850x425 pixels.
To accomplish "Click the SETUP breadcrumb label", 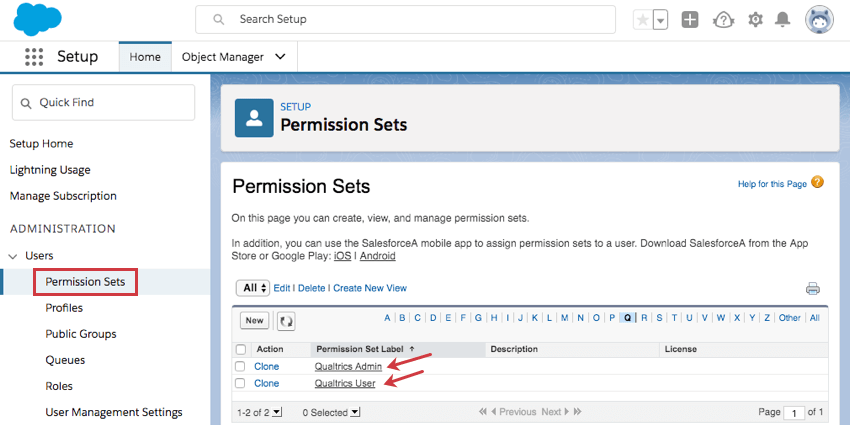I will pos(295,107).
